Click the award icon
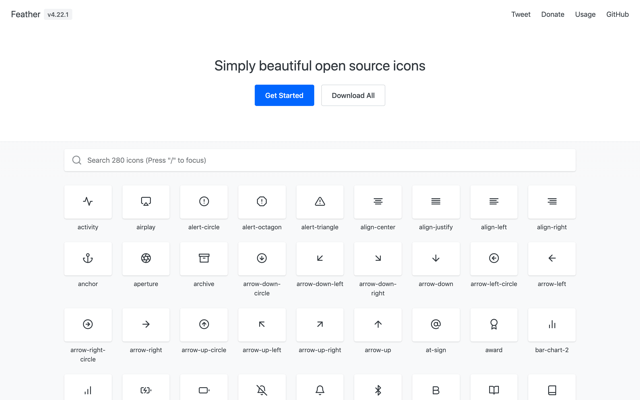Image resolution: width=640 pixels, height=400 pixels. coord(493,324)
